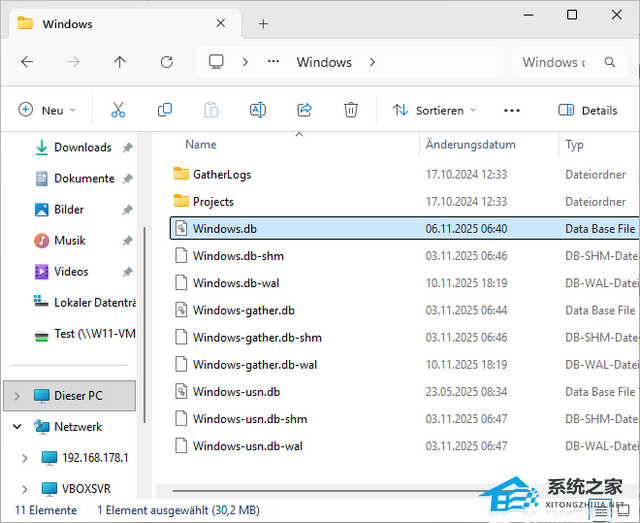Click the Delete trash bin icon

351,110
